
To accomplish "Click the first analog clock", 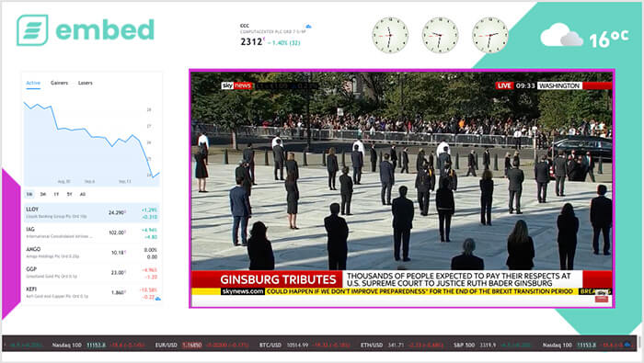I will point(390,35).
